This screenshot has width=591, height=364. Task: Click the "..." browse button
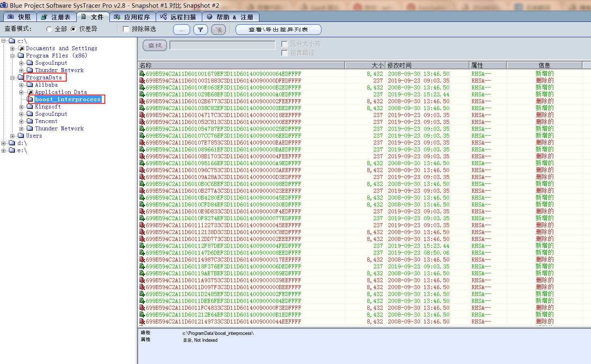click(181, 30)
